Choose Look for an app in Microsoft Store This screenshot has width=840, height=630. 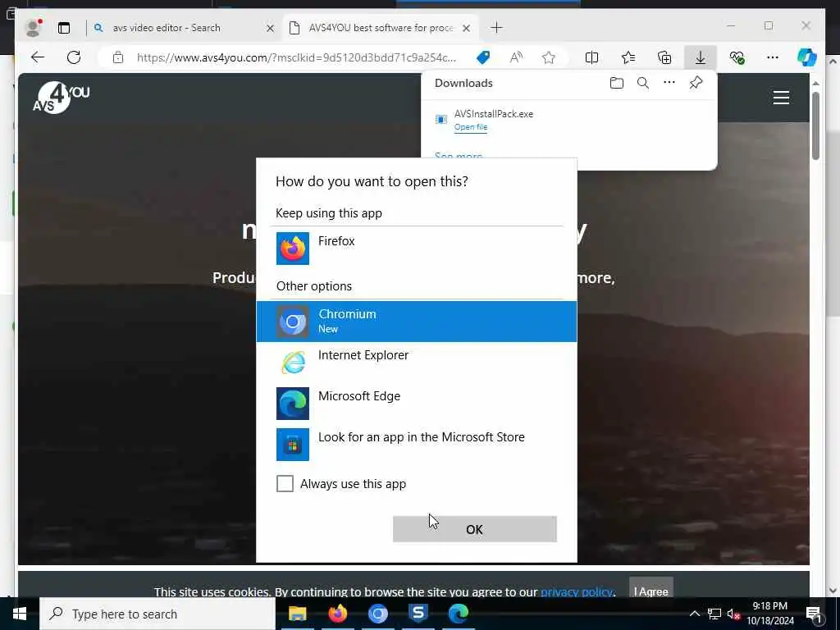(417, 444)
